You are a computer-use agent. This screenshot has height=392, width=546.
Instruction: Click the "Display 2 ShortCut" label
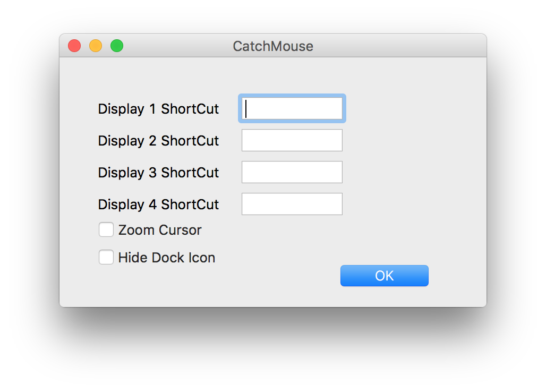click(x=158, y=141)
